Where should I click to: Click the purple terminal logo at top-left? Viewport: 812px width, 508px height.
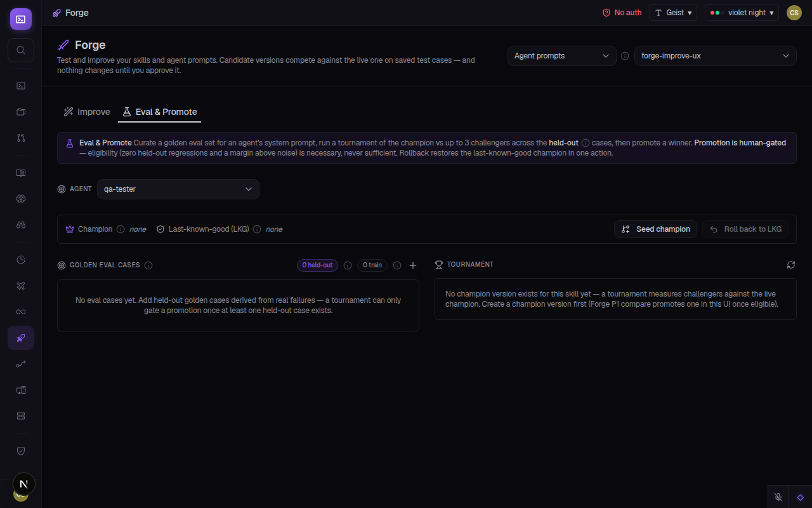[21, 19]
